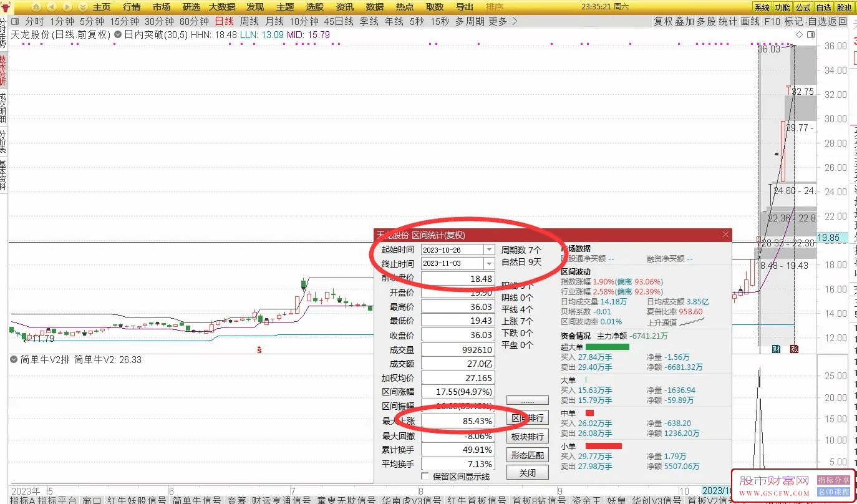Select 简单牛信号 bottom indicator tab
Screen dimensions: 857x504
pyautogui.click(x=196, y=500)
